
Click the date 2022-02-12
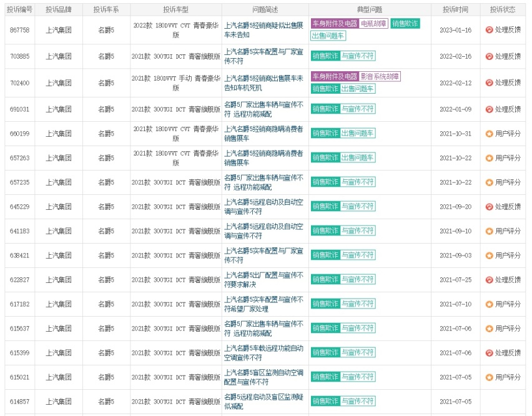[x=456, y=83]
